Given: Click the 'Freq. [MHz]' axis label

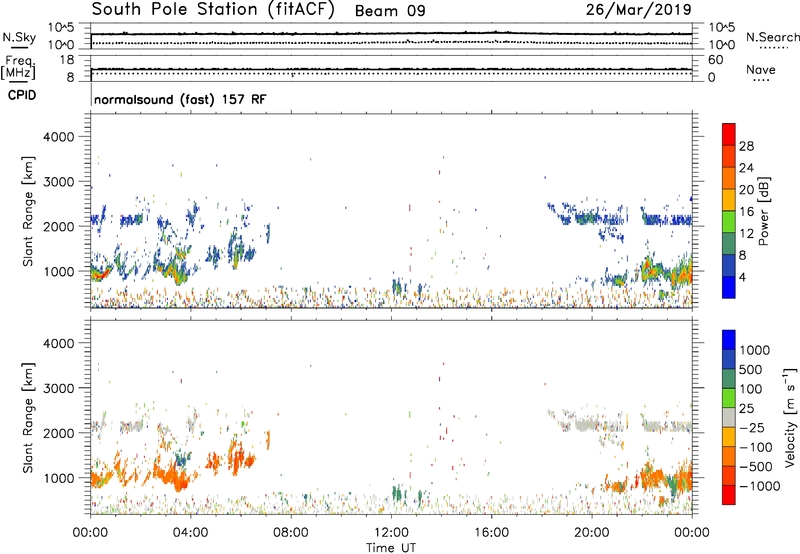Looking at the screenshot, I should point(18,68).
